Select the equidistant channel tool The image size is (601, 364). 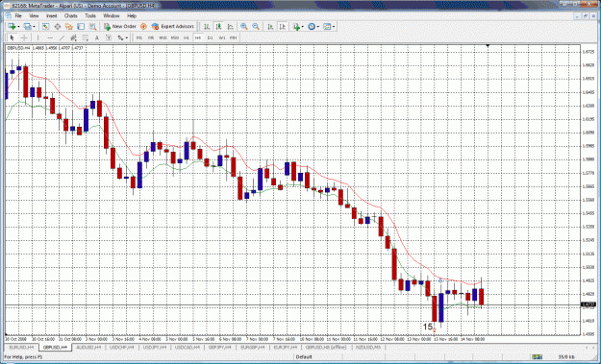tap(74, 37)
